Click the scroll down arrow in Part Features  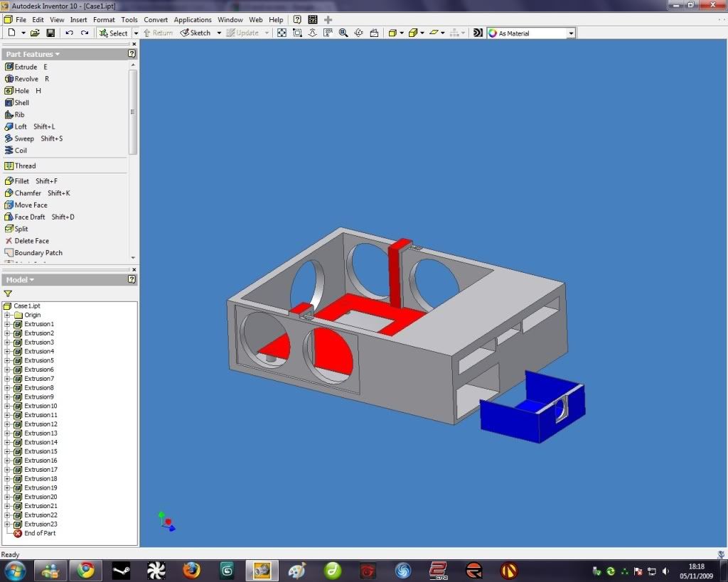133,257
